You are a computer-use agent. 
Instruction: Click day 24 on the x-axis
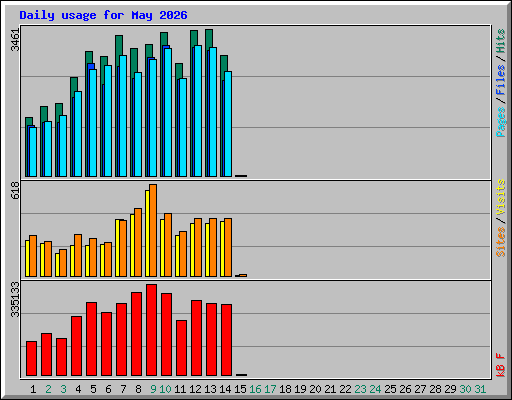375,389
